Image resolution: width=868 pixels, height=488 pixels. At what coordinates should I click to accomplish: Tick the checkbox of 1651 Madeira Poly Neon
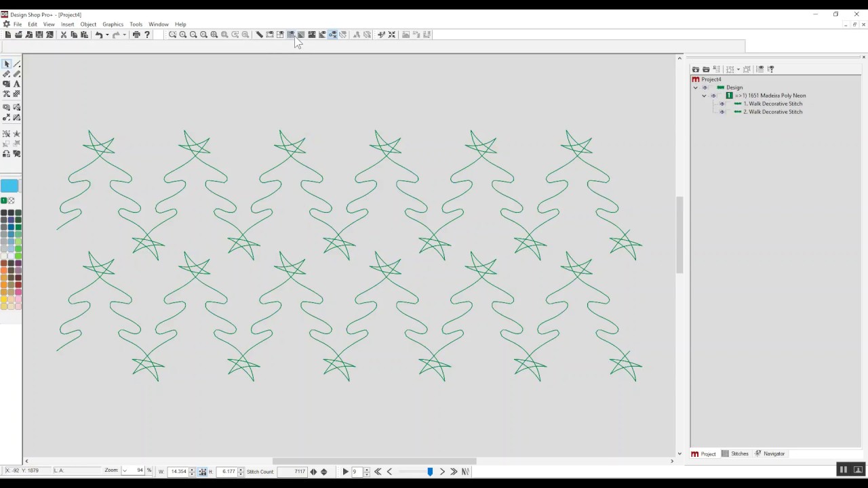(x=719, y=96)
